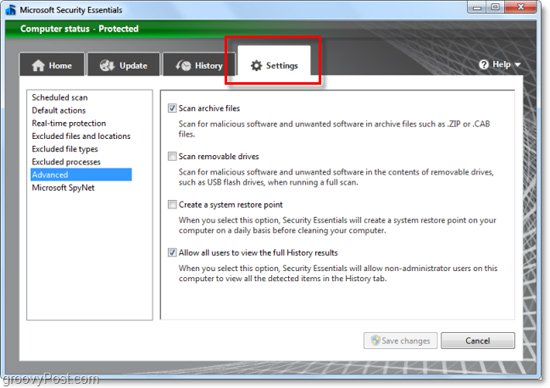
Task: Click the globe icon on Update tab
Action: click(107, 65)
